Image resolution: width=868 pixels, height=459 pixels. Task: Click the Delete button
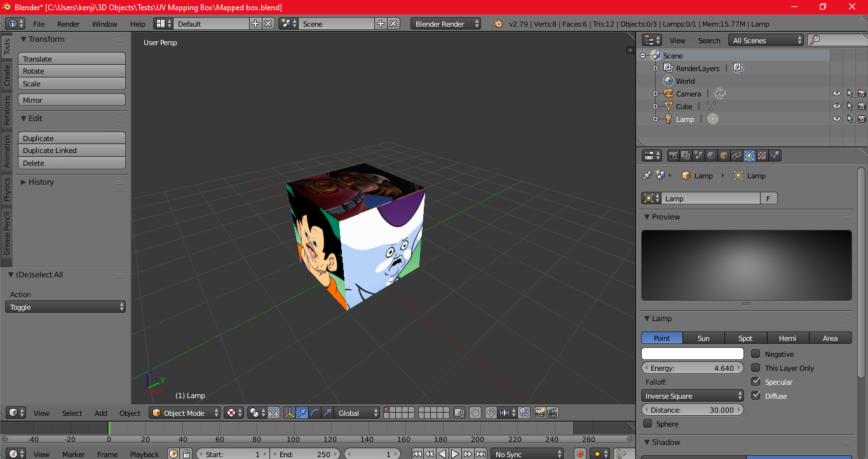72,163
